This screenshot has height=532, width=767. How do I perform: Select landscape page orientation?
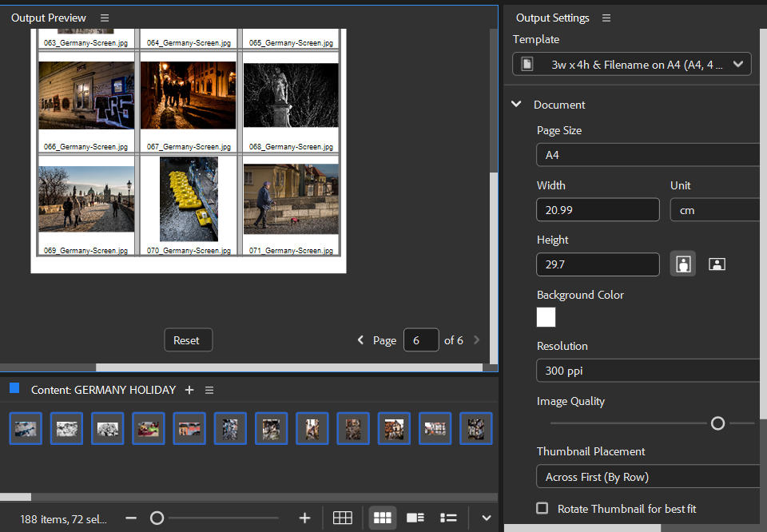pyautogui.click(x=717, y=264)
